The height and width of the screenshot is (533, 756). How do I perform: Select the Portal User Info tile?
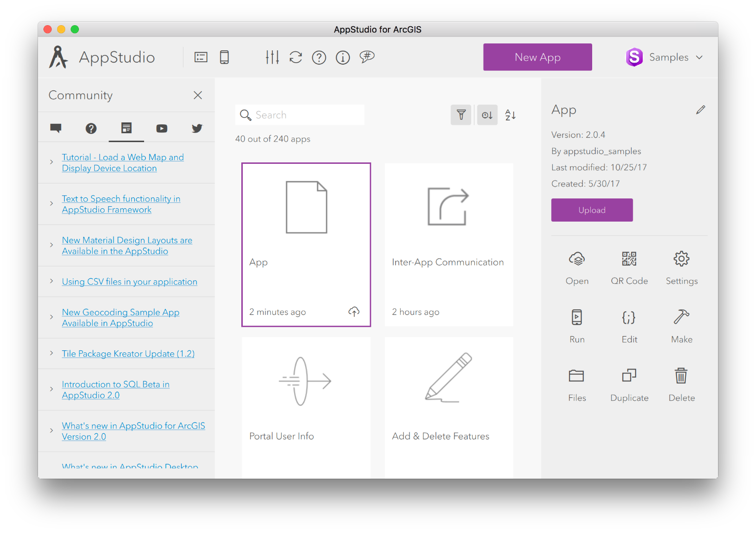click(306, 408)
